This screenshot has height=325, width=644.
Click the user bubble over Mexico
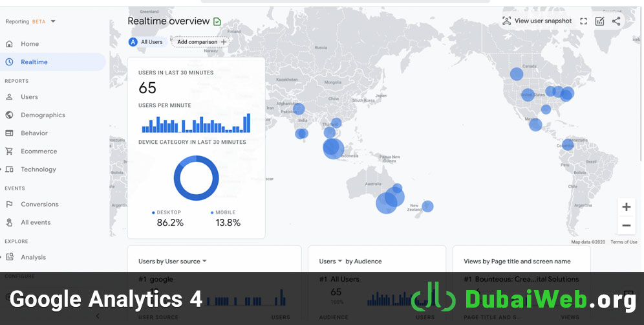535,124
